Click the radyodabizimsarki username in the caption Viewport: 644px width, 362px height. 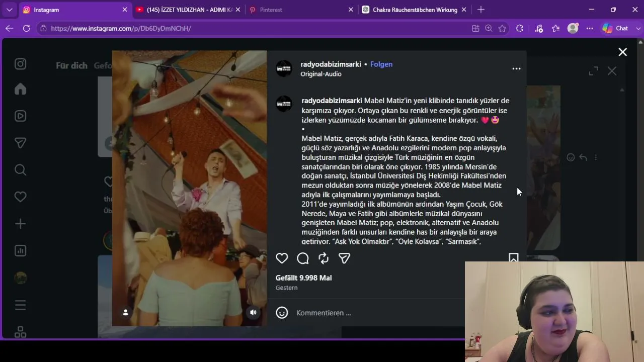(332, 101)
